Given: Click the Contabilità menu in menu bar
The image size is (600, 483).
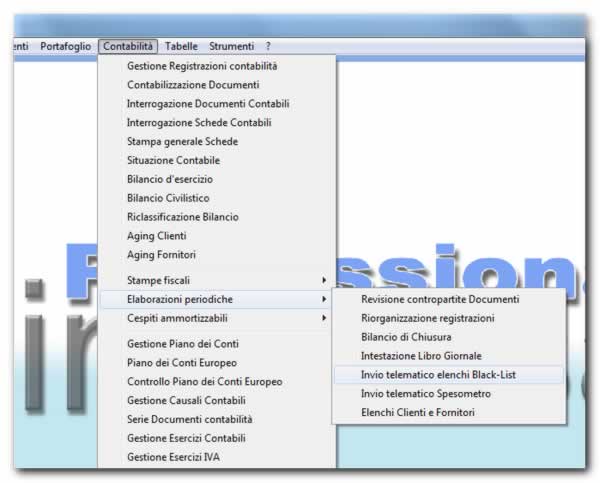Looking at the screenshot, I should [x=128, y=46].
